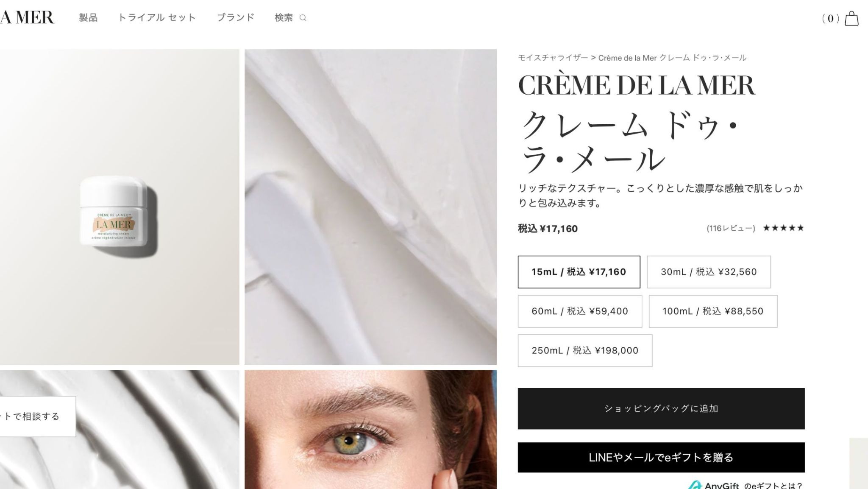Click LINEやメールでeギフトを贈る button
The width and height of the screenshot is (868, 489).
point(661,457)
